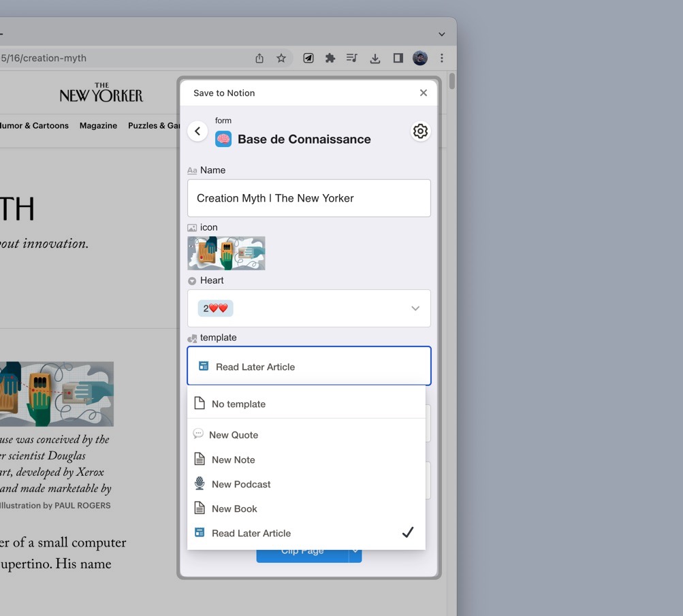Click the Read Later Article list icon
Viewport: 683px width, 616px height.
coord(200,532)
